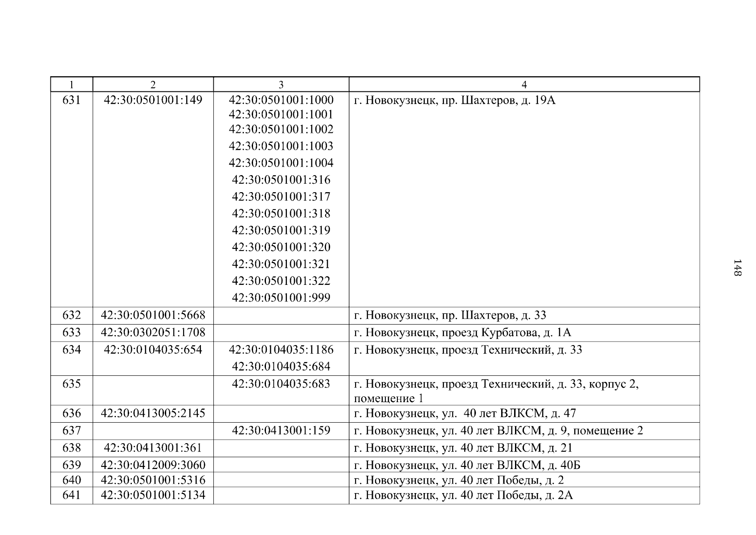This screenshot has width=756, height=535.
Task: Click cadastral number 42:30:0412009:3060
Action: coord(153,465)
